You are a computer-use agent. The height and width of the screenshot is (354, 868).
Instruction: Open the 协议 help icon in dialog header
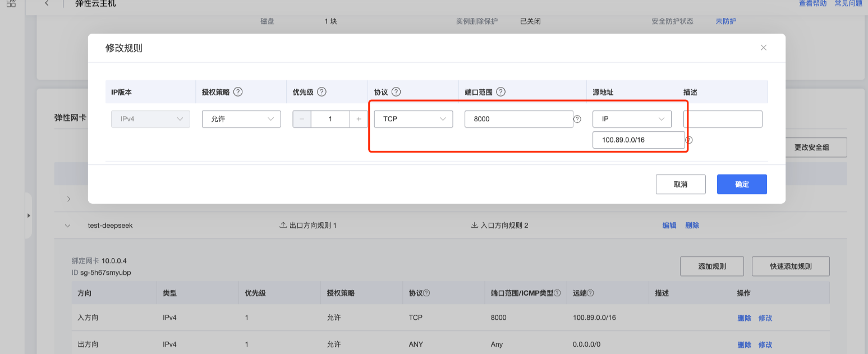[396, 92]
